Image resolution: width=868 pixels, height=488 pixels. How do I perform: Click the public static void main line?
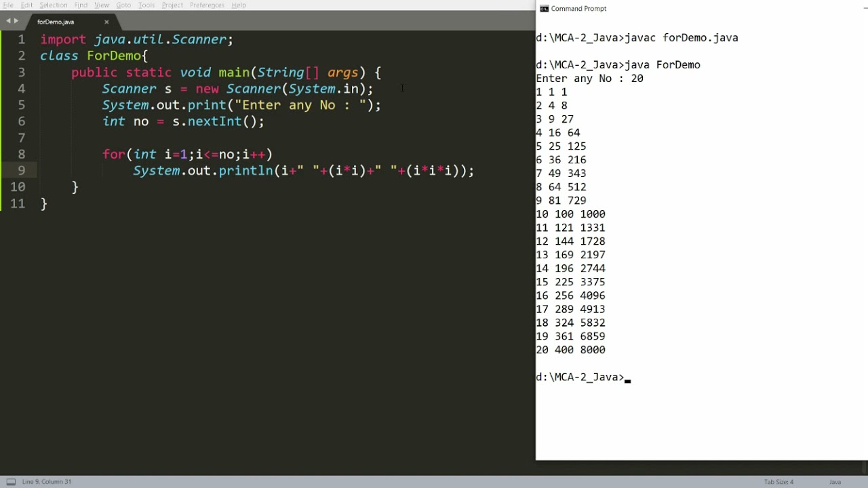coord(226,72)
